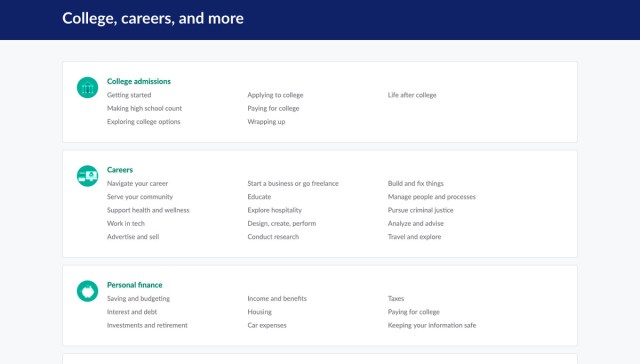This screenshot has height=364, width=640.
Task: Click Travel and explore link
Action: [x=414, y=237]
